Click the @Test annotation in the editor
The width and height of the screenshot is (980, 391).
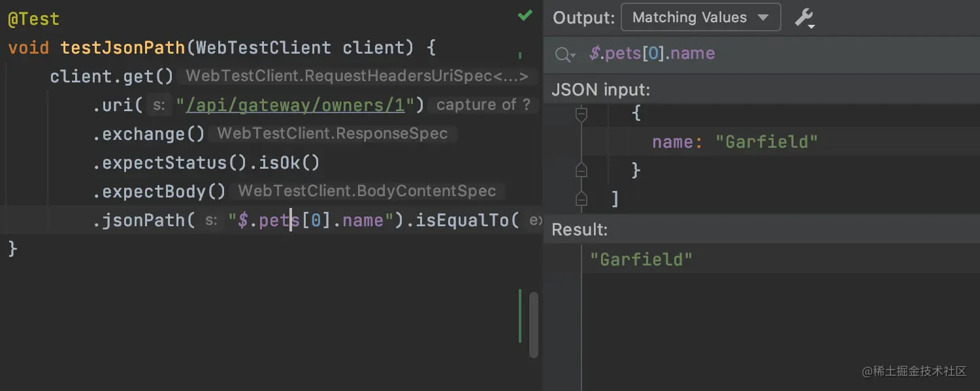(x=33, y=18)
